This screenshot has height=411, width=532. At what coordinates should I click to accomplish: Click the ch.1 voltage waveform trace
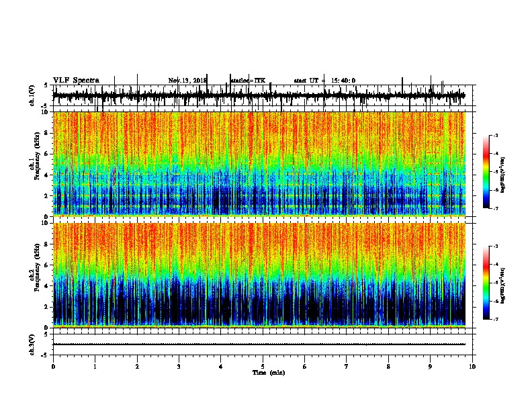point(259,96)
